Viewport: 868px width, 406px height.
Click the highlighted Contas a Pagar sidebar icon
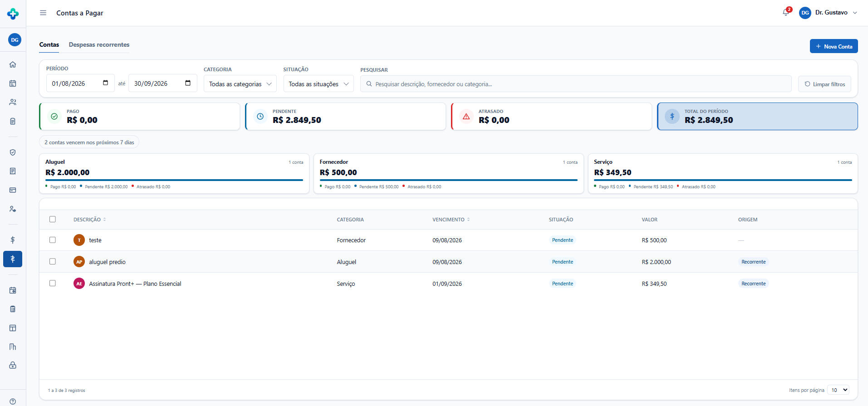(13, 259)
